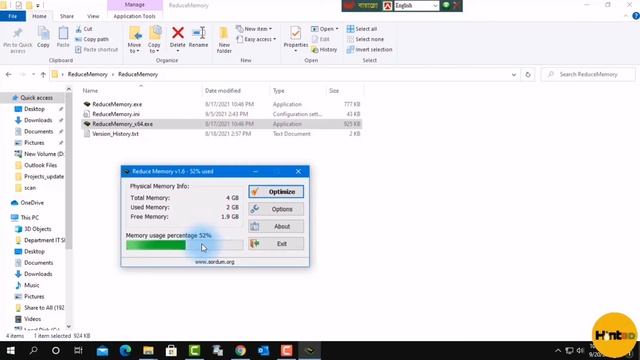Open Google Chrome from taskbar
Image resolution: width=640 pixels, height=360 pixels.
coord(240,351)
